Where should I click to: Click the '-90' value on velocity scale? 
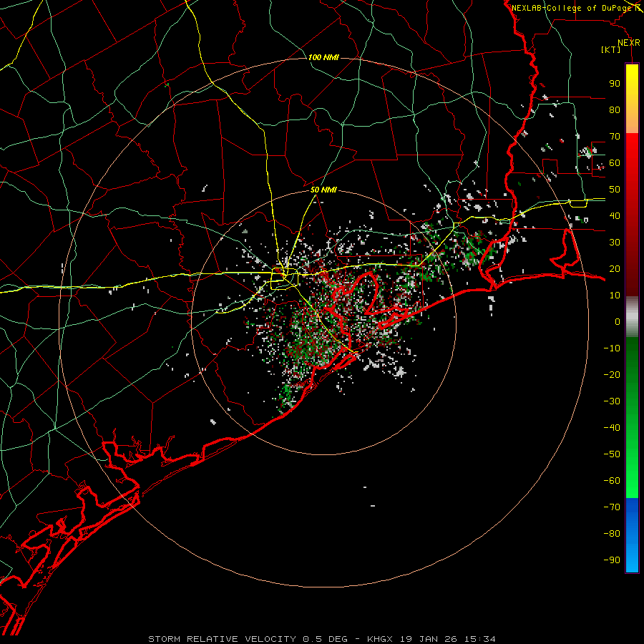[x=612, y=560]
